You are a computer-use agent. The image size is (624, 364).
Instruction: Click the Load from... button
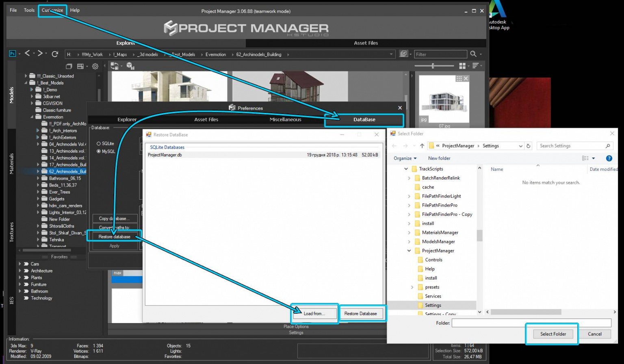click(314, 314)
